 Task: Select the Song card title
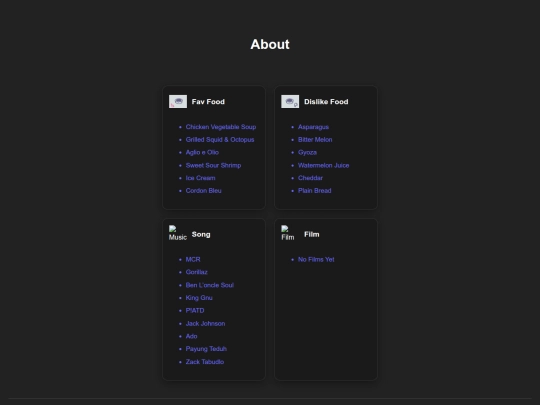point(201,234)
